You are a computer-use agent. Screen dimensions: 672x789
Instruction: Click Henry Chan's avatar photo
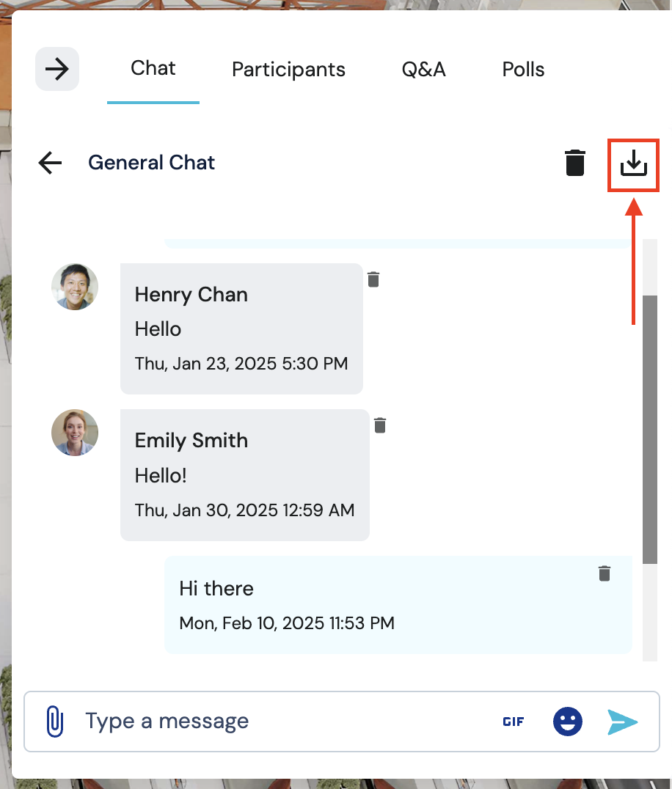(x=75, y=287)
